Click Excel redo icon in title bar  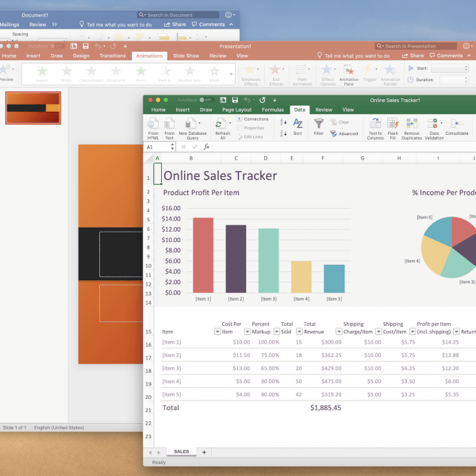(x=263, y=100)
